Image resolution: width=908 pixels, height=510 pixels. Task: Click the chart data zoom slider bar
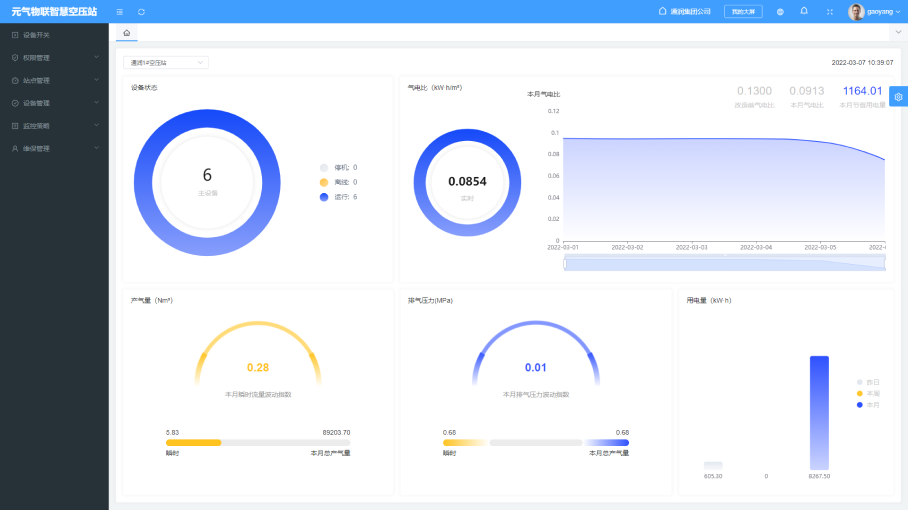pyautogui.click(x=724, y=263)
